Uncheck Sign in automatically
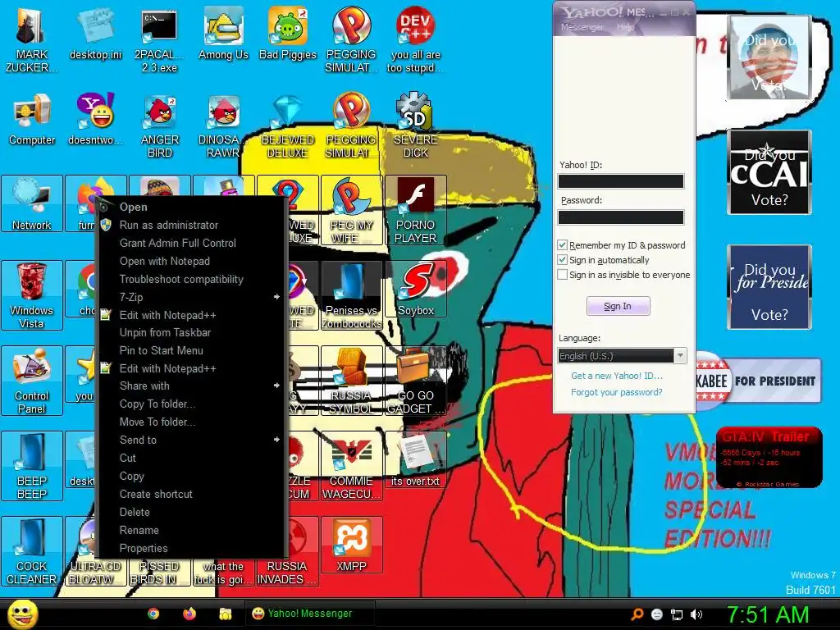The image size is (840, 630). pos(562,260)
